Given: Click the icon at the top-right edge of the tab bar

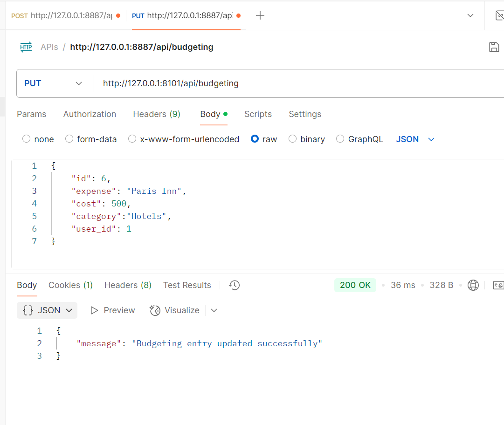Looking at the screenshot, I should coord(499,15).
